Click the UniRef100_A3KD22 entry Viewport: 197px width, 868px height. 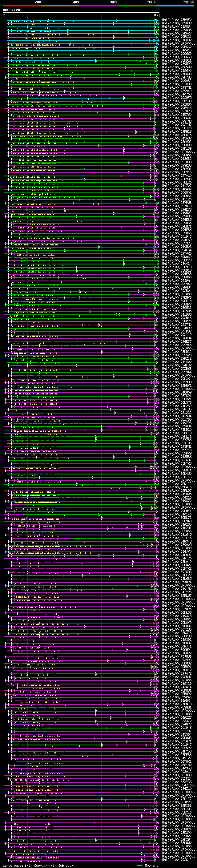pyautogui.click(x=177, y=351)
